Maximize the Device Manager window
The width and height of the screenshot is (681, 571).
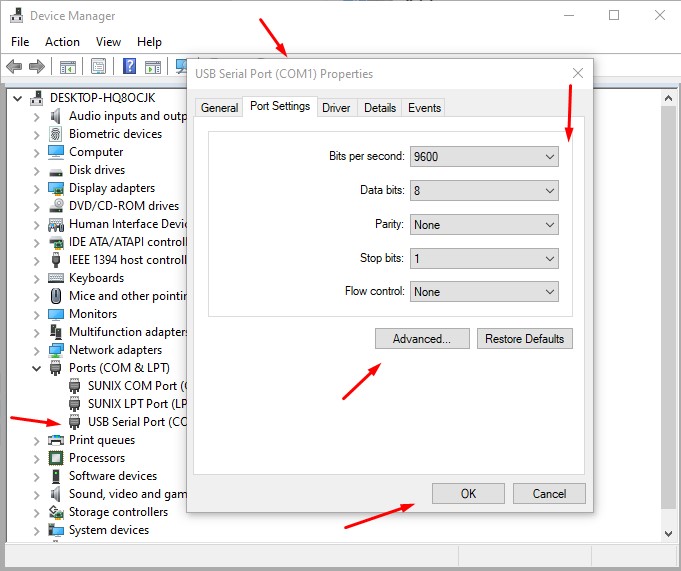(614, 15)
